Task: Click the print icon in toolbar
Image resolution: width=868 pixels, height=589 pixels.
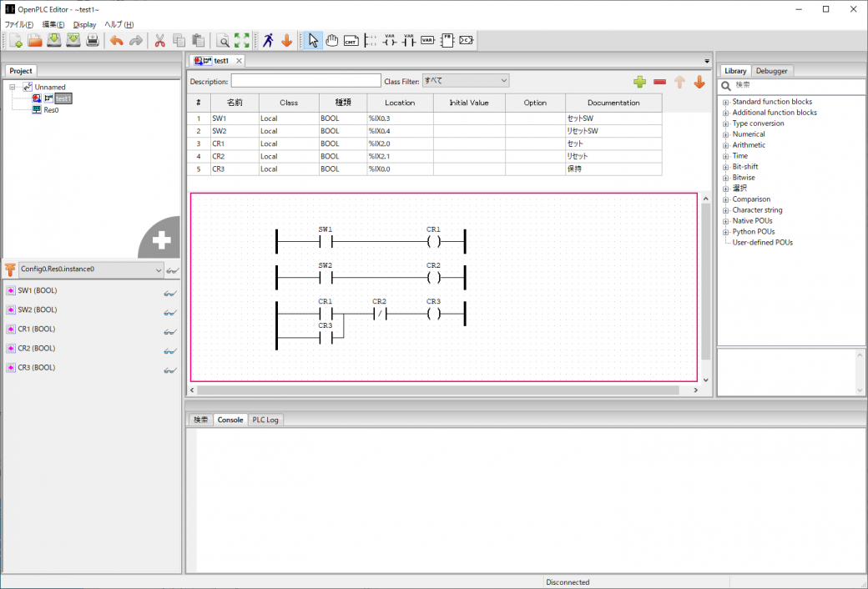Action: point(93,40)
